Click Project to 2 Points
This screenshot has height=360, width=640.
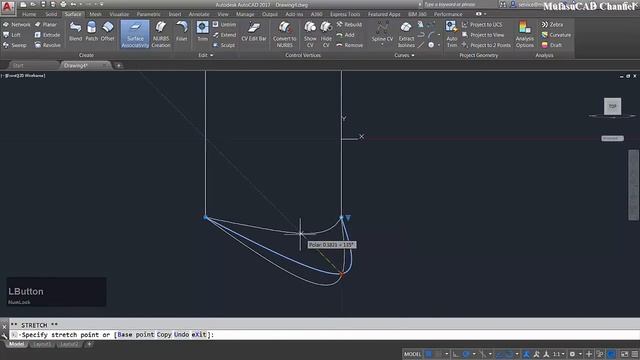(486, 45)
